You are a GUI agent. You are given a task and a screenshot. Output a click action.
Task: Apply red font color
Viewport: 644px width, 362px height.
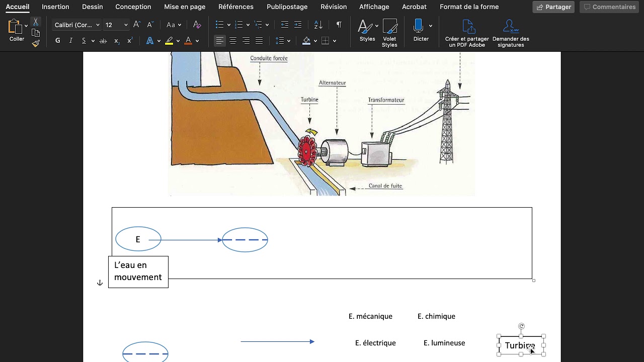(188, 41)
